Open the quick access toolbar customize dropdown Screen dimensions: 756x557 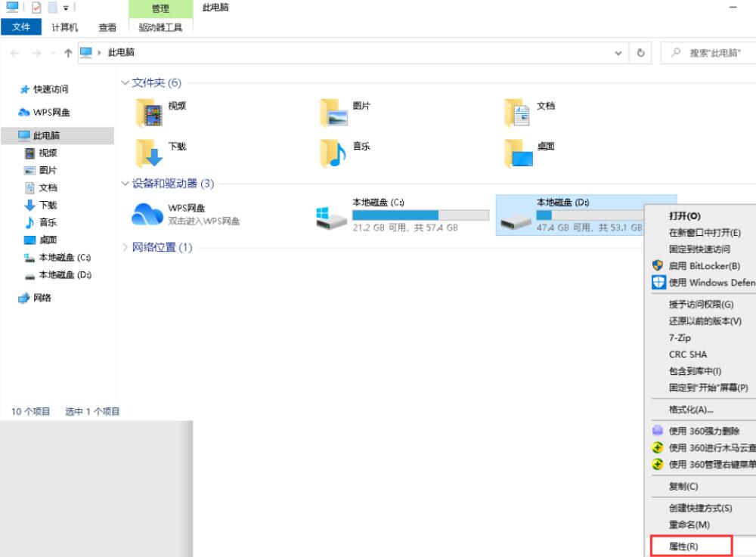coord(66,8)
